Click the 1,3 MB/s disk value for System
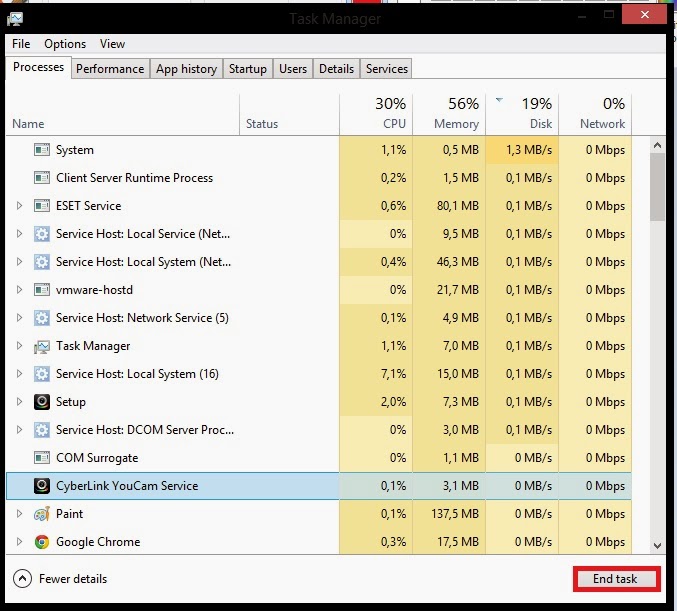 (529, 150)
